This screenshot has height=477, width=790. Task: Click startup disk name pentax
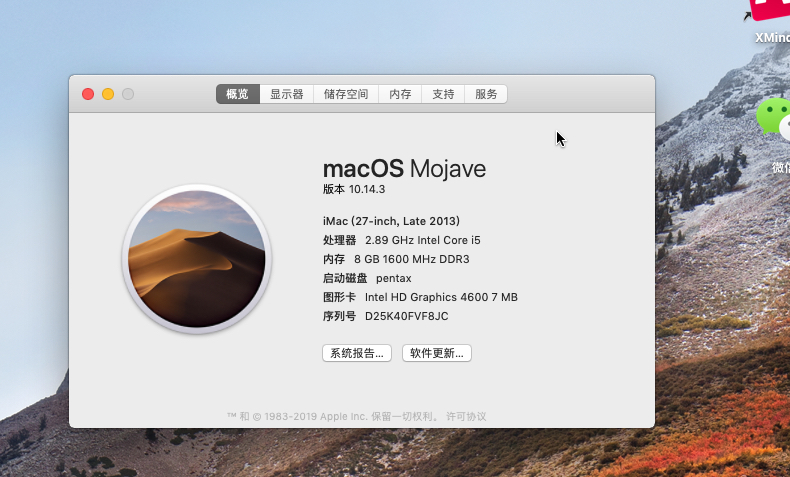tap(393, 279)
